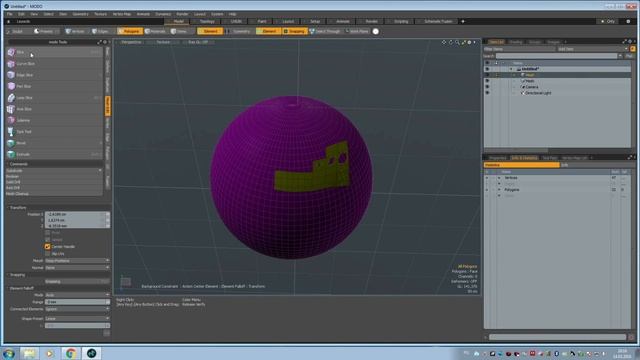
Task: Open the Connected Elements dropdown
Action: click(77, 309)
